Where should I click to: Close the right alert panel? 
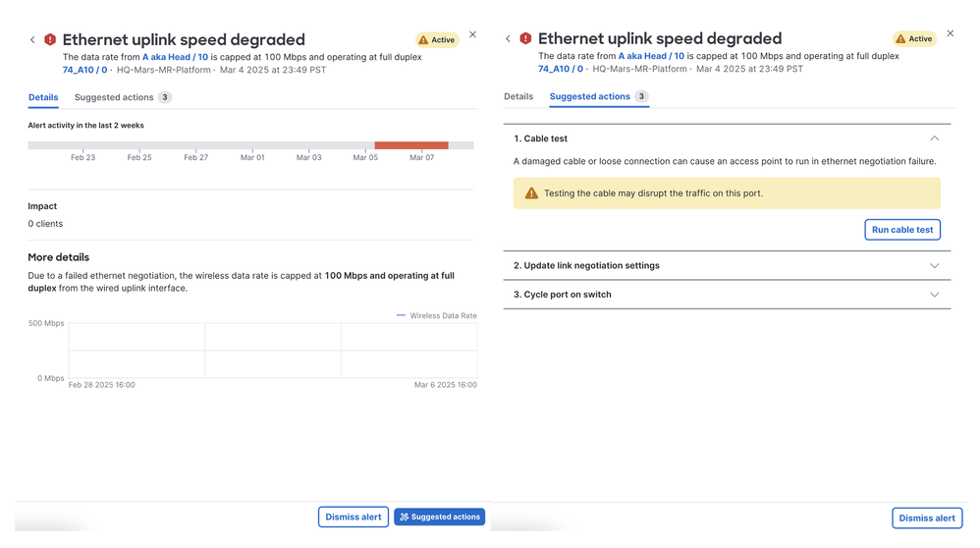point(950,34)
